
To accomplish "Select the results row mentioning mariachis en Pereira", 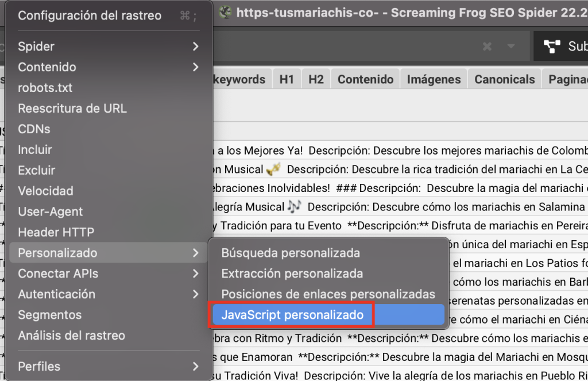I will (402, 225).
